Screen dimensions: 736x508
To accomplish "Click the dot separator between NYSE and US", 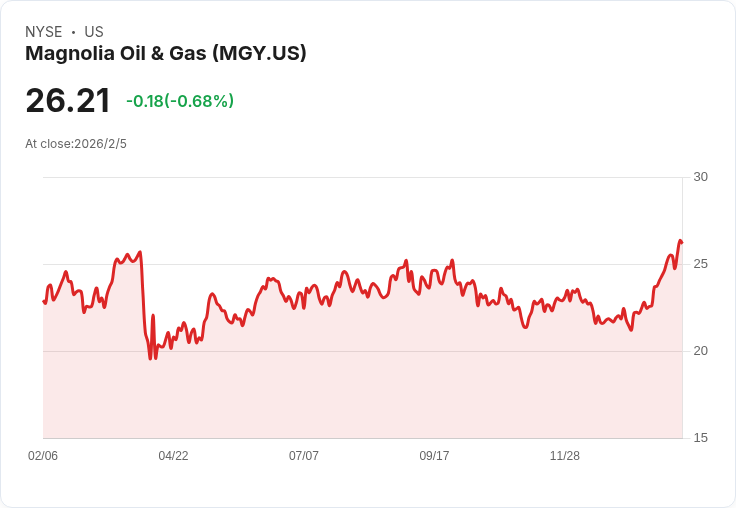I will tap(73, 32).
